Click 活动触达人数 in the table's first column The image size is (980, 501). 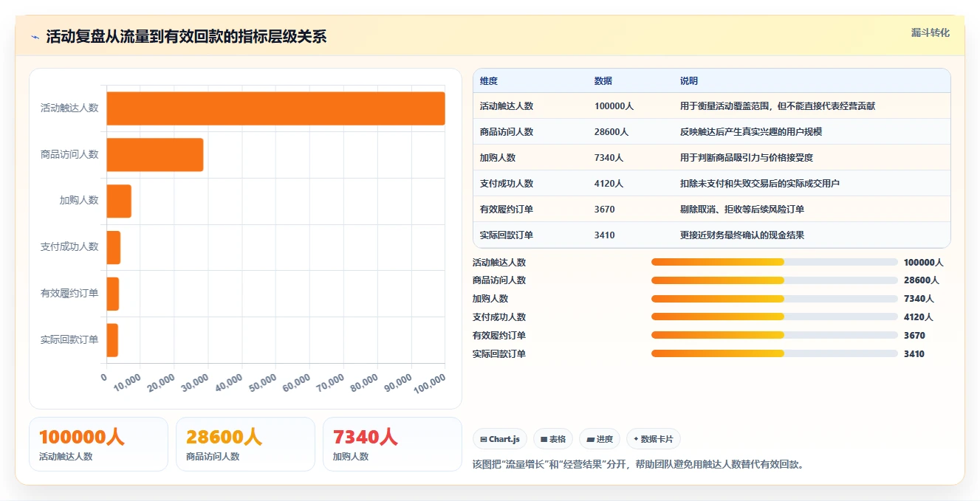[x=507, y=106]
